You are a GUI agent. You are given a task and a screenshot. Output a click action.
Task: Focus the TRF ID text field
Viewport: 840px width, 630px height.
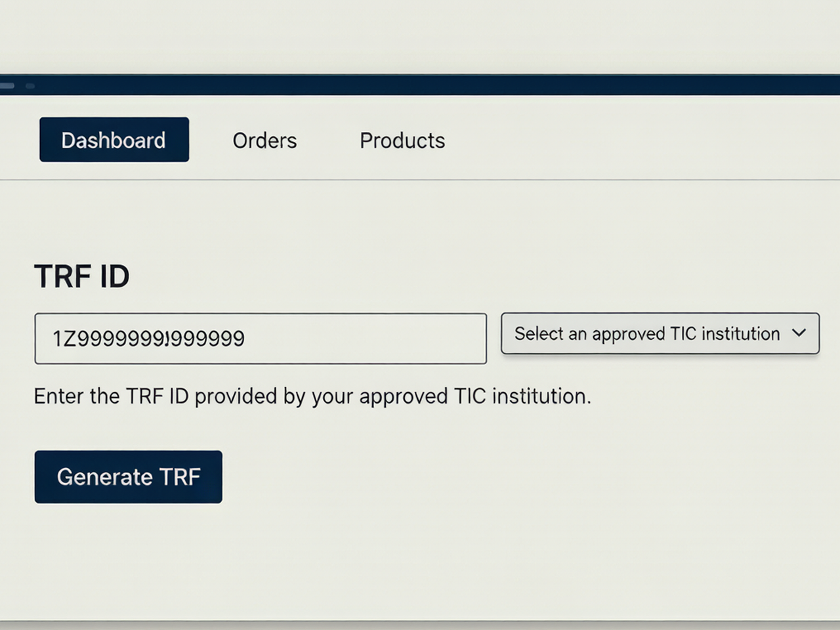click(261, 339)
